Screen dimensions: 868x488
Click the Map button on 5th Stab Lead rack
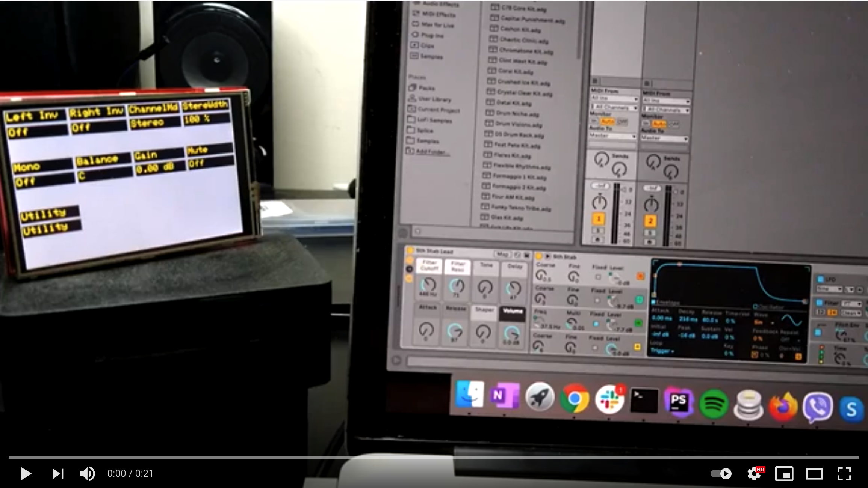coord(502,254)
